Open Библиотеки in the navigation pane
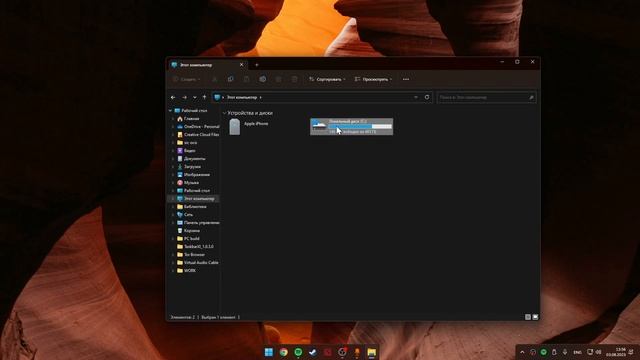 tap(191, 207)
